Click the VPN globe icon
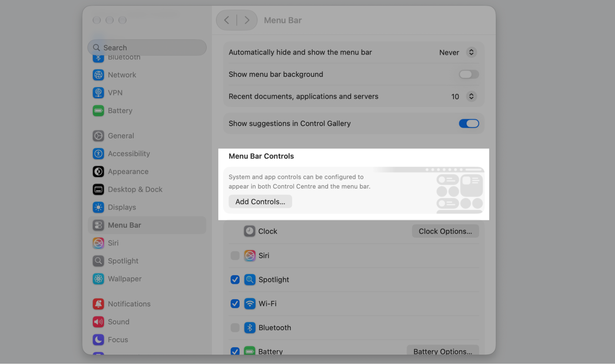The height and width of the screenshot is (364, 615). click(x=98, y=93)
